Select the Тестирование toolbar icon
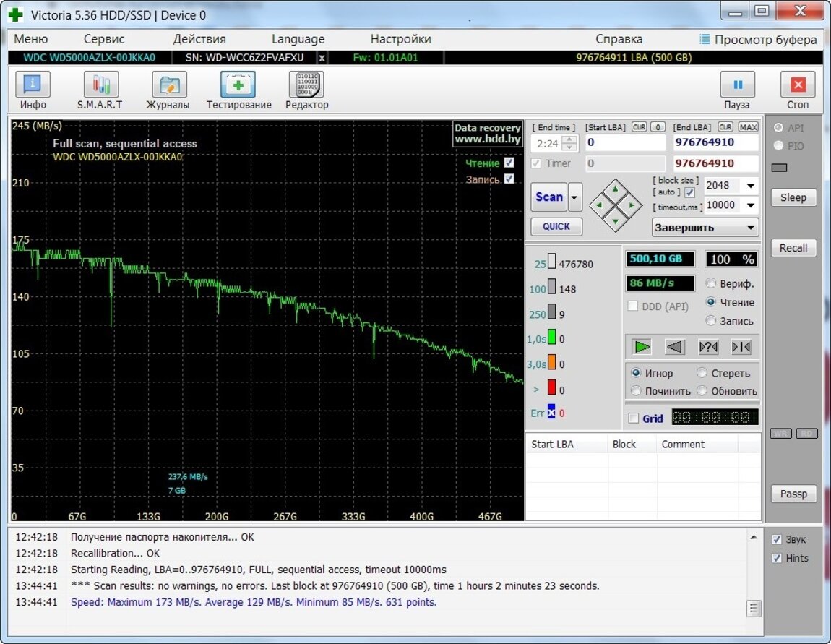The image size is (831, 644). tap(238, 85)
